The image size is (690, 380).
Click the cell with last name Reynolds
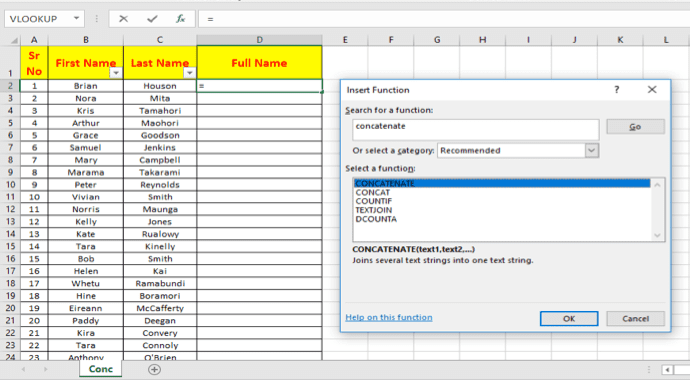[160, 185]
